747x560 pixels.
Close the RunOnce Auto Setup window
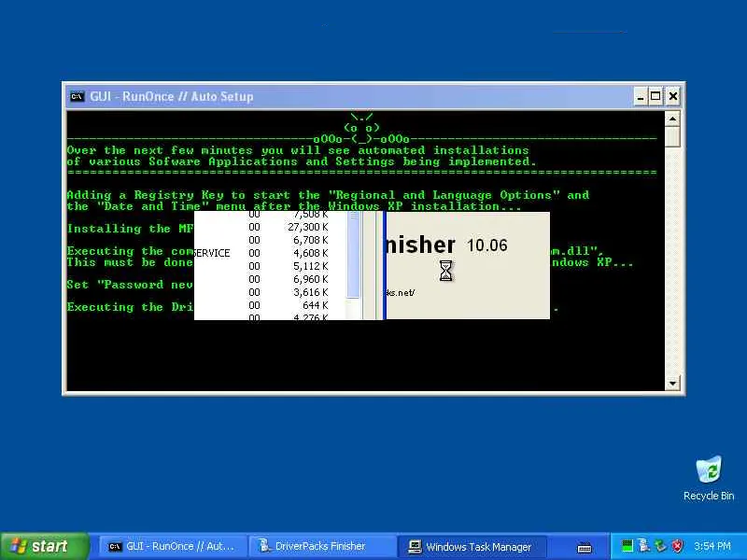672,97
